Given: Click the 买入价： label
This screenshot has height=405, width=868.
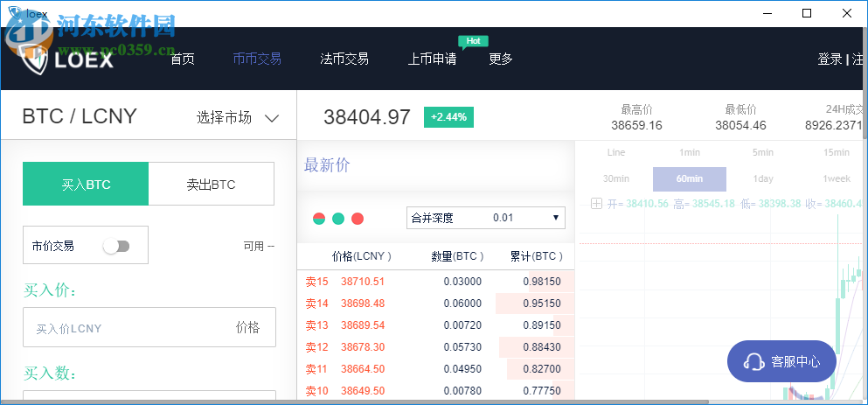Looking at the screenshot, I should coord(50,290).
